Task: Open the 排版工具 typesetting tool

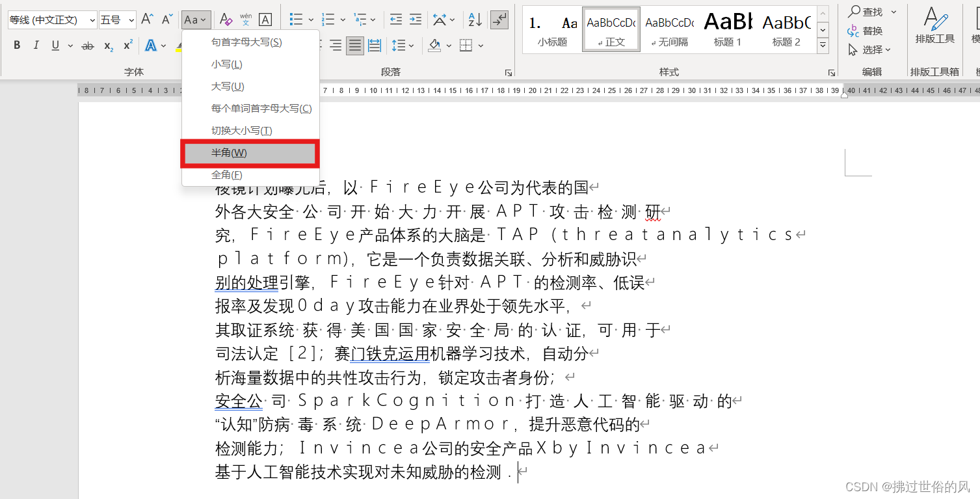Action: [x=934, y=26]
